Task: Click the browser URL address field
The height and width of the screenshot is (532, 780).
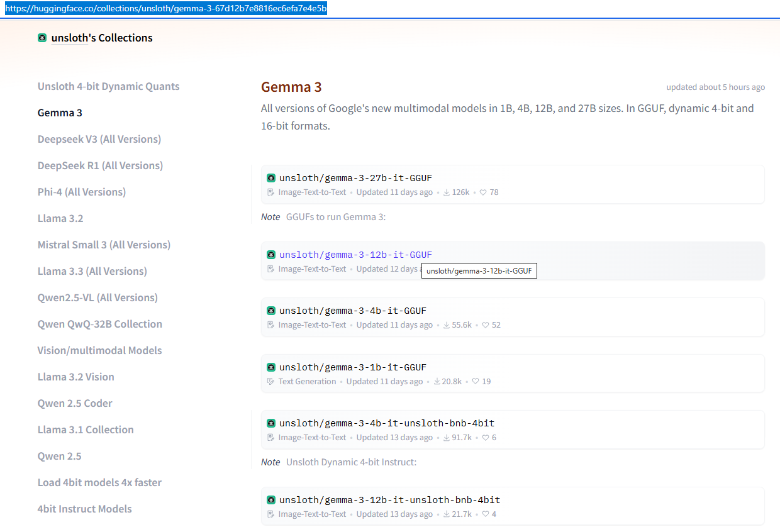Action: coord(390,9)
